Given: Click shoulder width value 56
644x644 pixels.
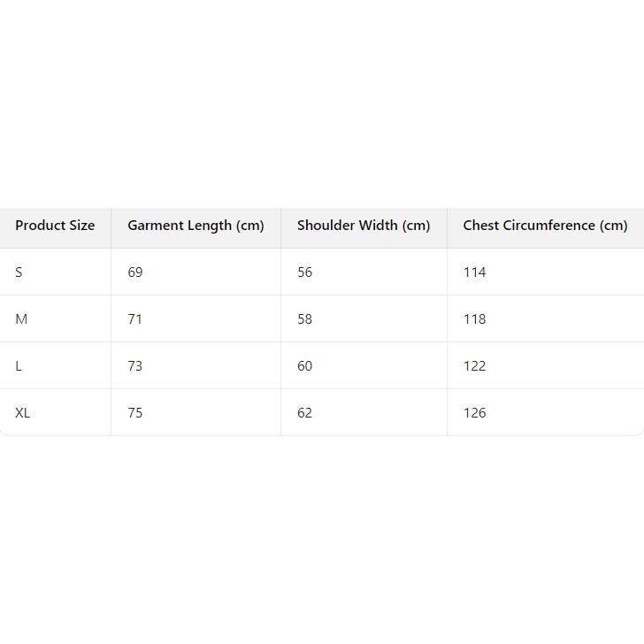Looking at the screenshot, I should pos(305,272).
